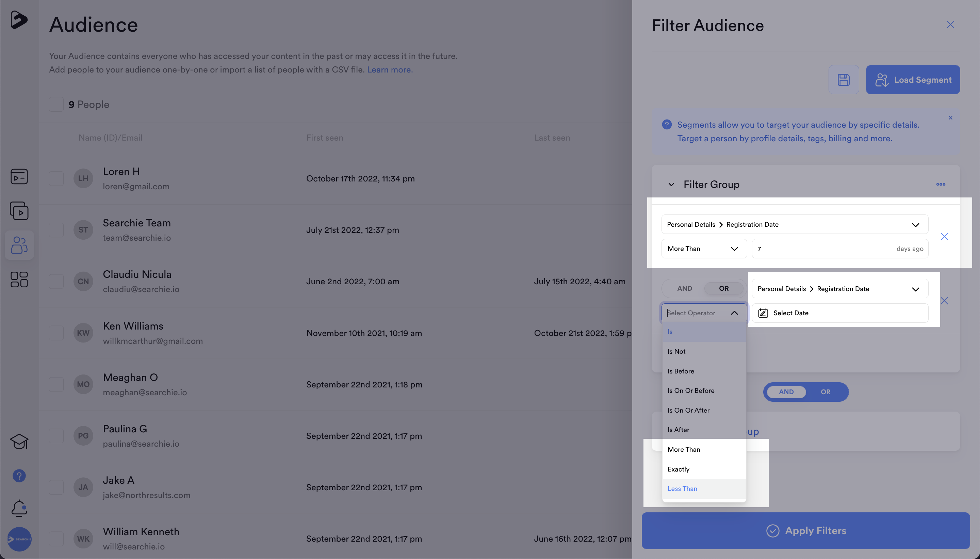
Task: Remove the first Registration Date filter row
Action: [944, 237]
